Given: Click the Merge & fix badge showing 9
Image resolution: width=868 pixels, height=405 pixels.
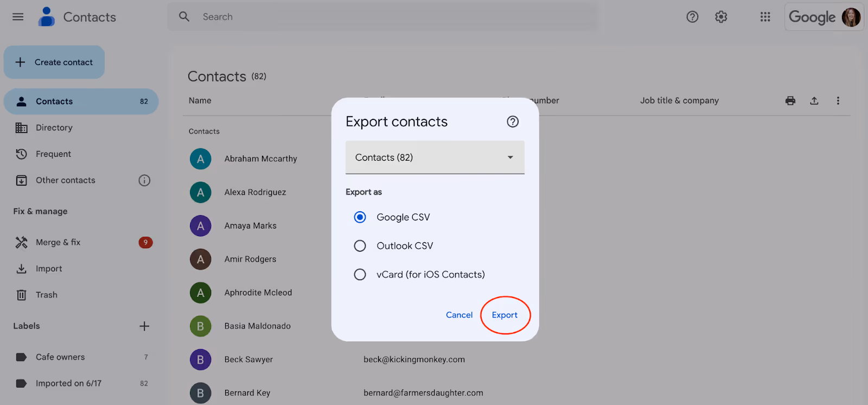Looking at the screenshot, I should tap(145, 242).
